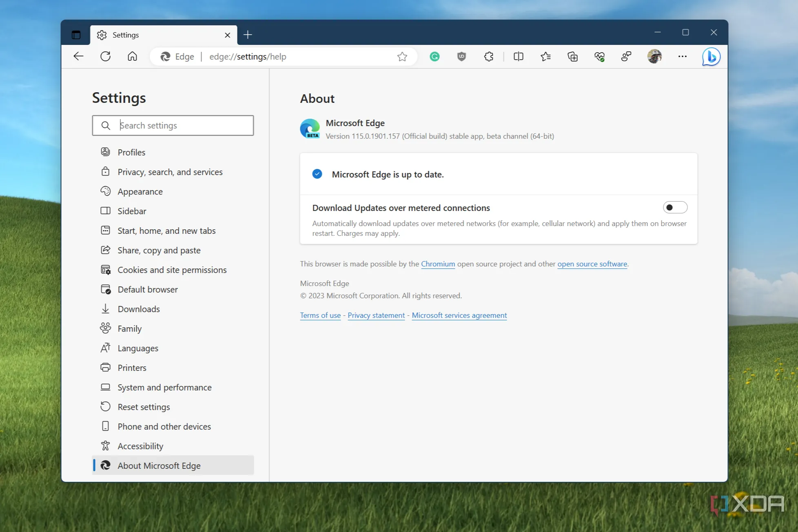Open Cookies and site permissions settings
The width and height of the screenshot is (798, 532).
coord(173,270)
